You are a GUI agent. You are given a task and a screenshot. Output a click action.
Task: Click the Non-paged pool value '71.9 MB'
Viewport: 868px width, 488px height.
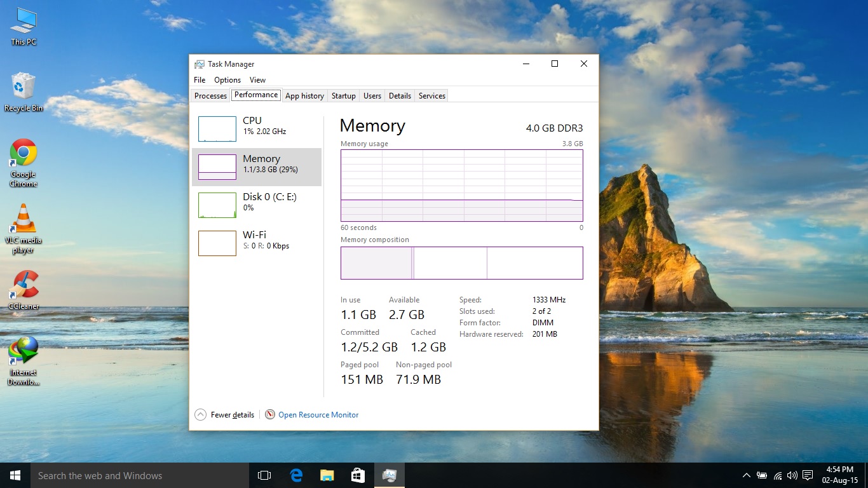(418, 379)
